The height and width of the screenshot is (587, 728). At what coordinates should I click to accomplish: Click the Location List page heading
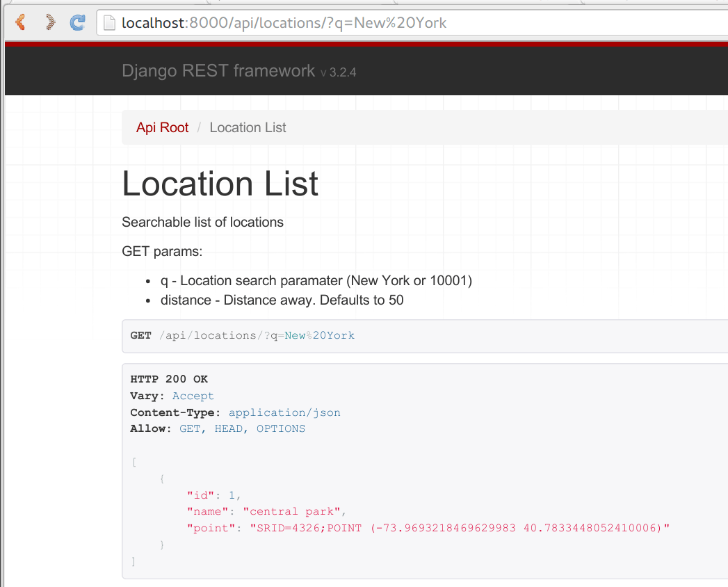[220, 184]
